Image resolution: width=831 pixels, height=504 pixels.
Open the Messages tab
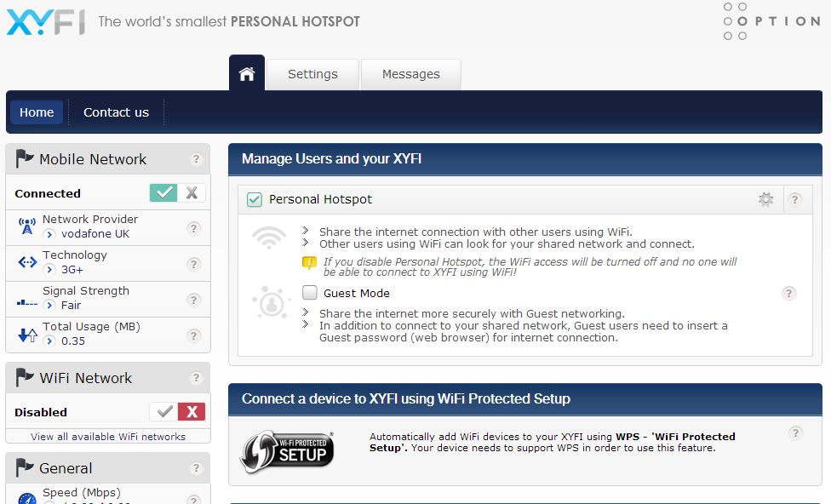point(410,74)
